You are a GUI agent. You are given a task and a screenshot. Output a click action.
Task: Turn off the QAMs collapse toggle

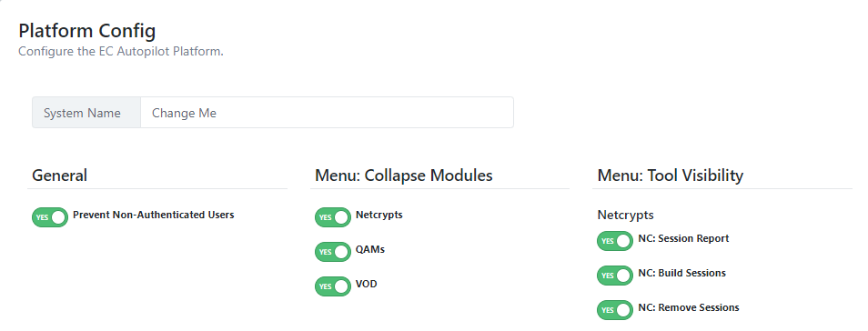tap(333, 252)
